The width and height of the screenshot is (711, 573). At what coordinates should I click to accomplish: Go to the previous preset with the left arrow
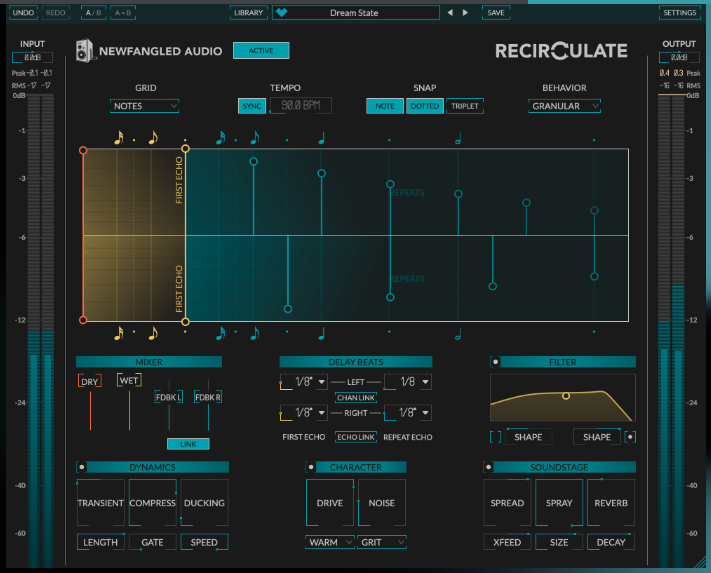coord(450,13)
